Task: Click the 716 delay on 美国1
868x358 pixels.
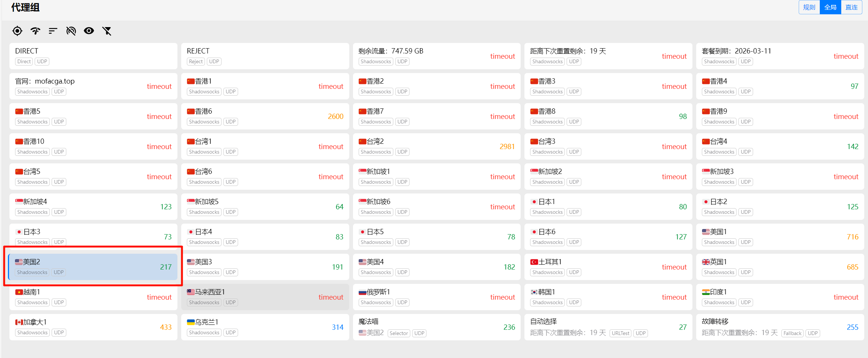Action: 852,237
